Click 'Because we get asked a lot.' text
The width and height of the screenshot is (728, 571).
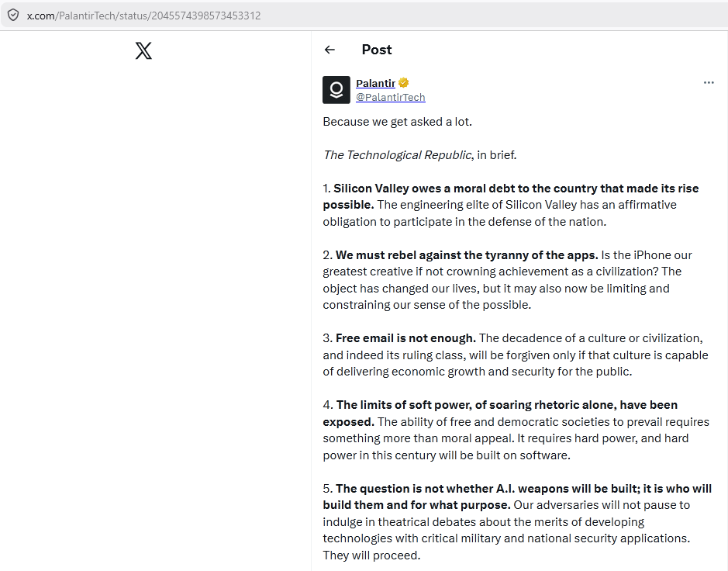[x=398, y=122]
